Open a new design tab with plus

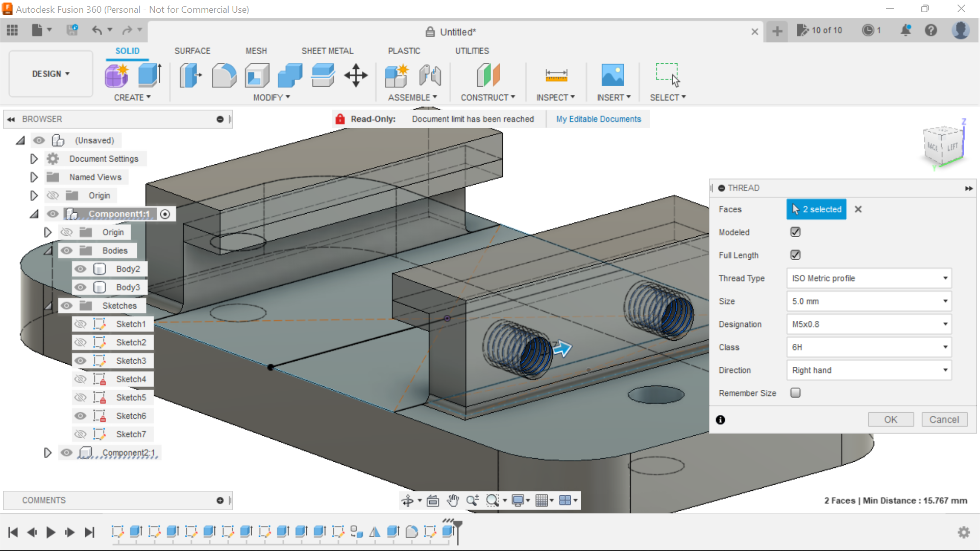click(x=777, y=32)
